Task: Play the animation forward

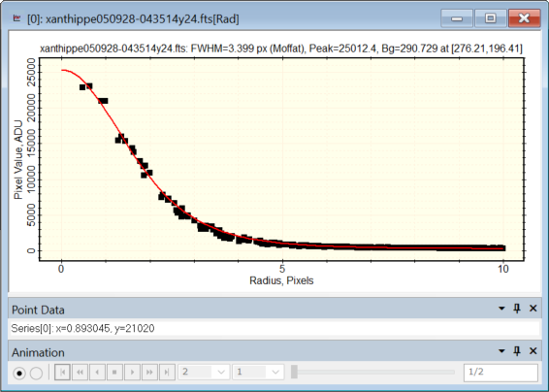Action: pyautogui.click(x=132, y=372)
